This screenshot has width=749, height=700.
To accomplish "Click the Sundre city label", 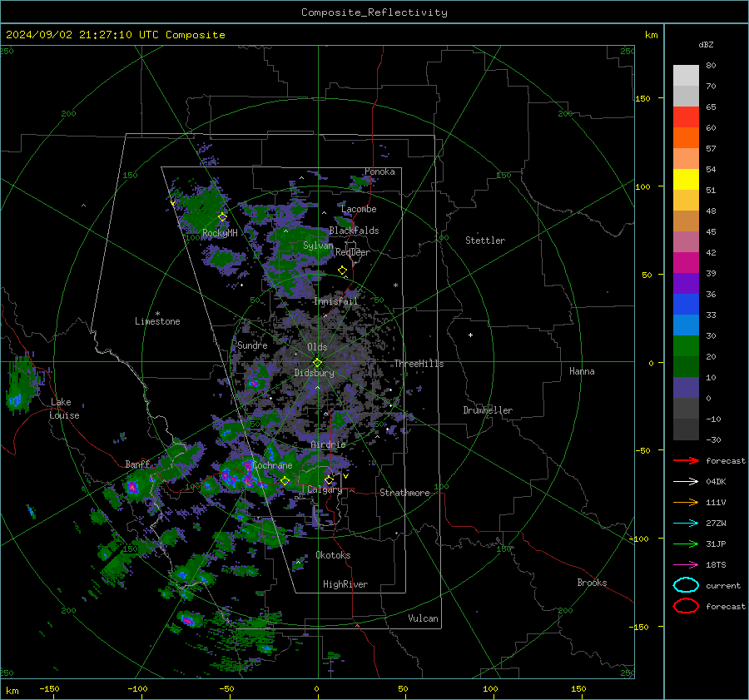I will (252, 345).
